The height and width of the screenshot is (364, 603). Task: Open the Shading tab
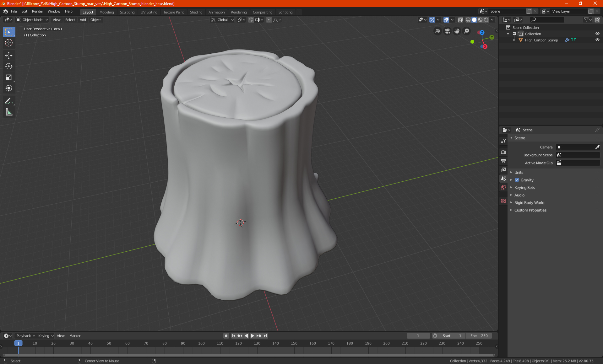196,12
